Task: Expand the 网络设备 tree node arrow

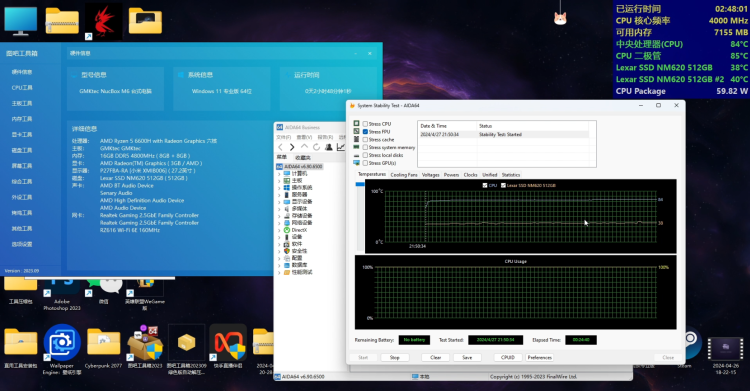Action: pos(279,223)
